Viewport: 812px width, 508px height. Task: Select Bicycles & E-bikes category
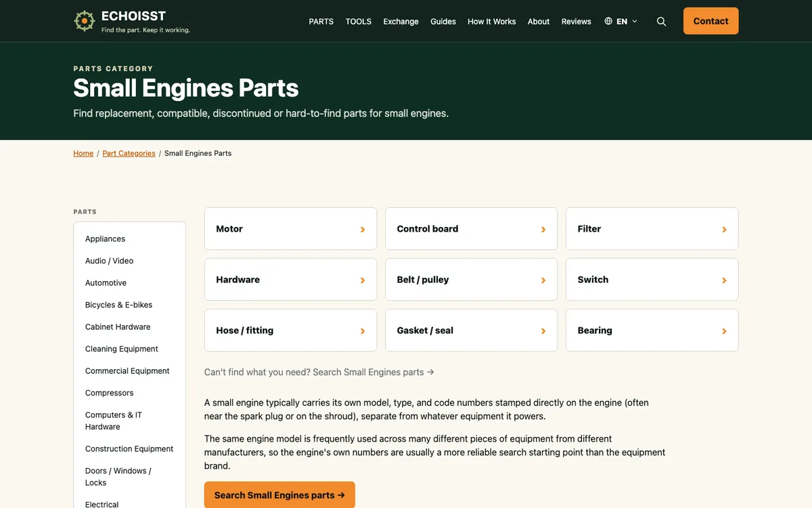click(x=118, y=305)
